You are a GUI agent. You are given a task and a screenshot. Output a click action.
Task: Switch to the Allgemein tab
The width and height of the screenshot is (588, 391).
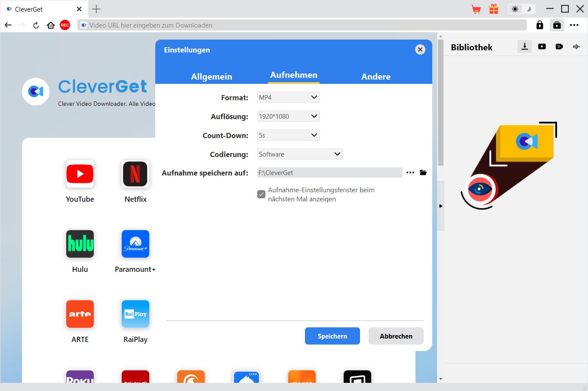[x=212, y=77]
